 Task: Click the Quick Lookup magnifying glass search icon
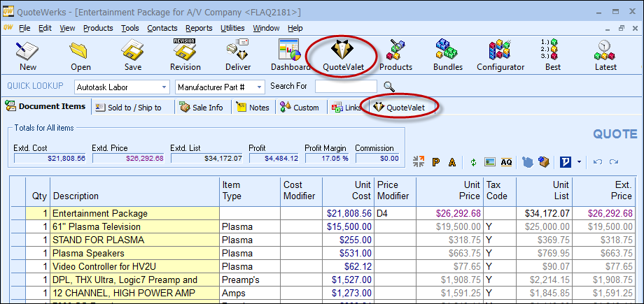[x=389, y=87]
